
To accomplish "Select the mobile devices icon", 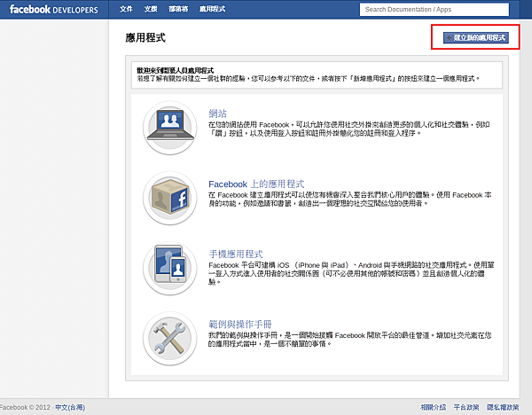I will [x=170, y=269].
